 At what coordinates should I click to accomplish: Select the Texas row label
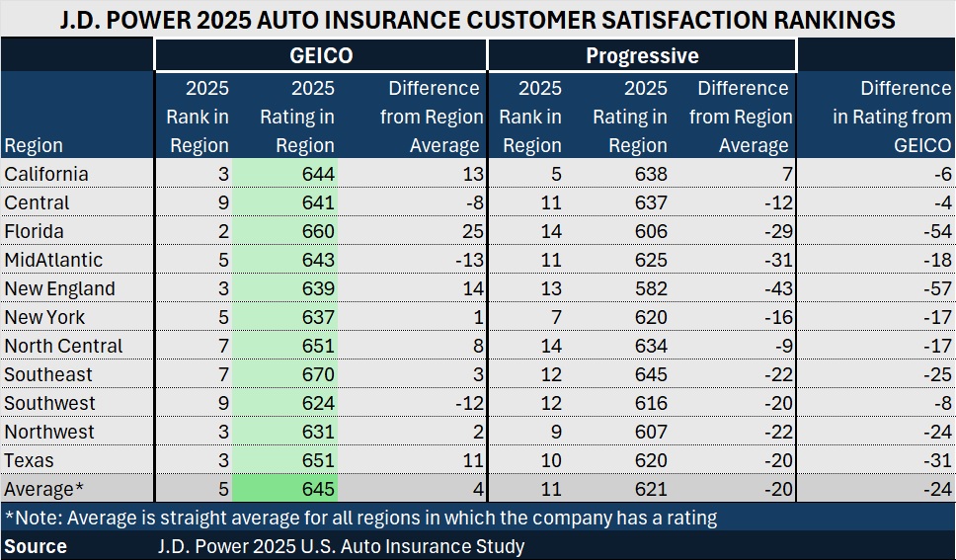point(30,460)
